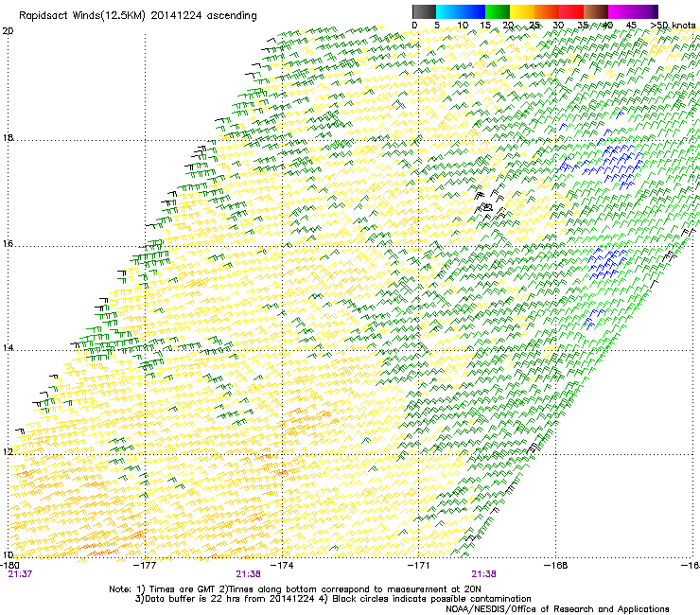Click the gray 0-5 knots color swatch
Screen dimensions: 700x615
[x=424, y=11]
